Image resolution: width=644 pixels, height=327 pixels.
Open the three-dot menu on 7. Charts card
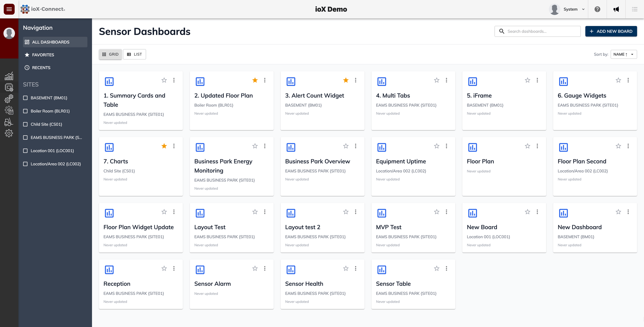tap(174, 146)
